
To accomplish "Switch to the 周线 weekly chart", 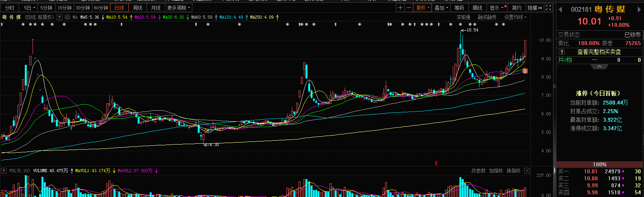I will pyautogui.click(x=138, y=8).
